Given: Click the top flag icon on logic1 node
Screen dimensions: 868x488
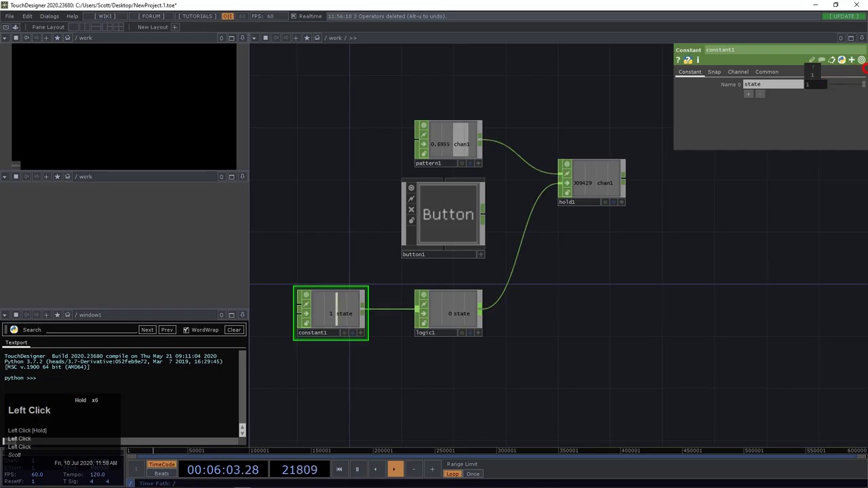Looking at the screenshot, I should pyautogui.click(x=423, y=295).
